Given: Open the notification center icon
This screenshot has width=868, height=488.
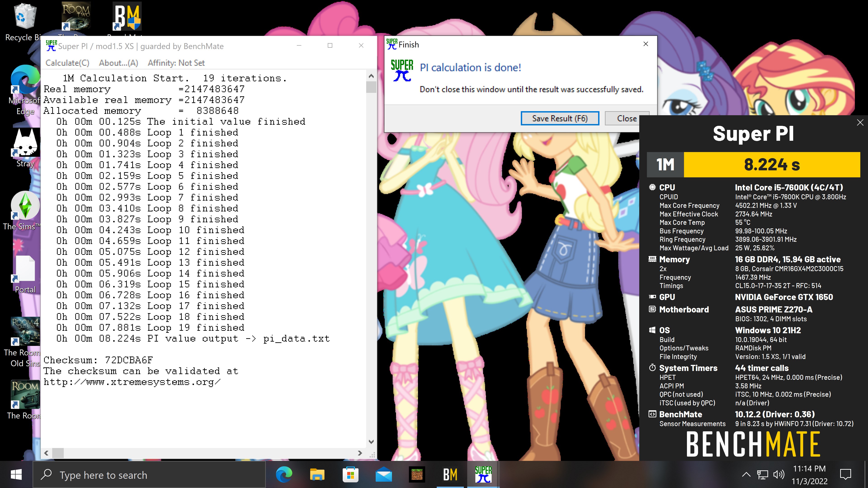Looking at the screenshot, I should tap(845, 474).
